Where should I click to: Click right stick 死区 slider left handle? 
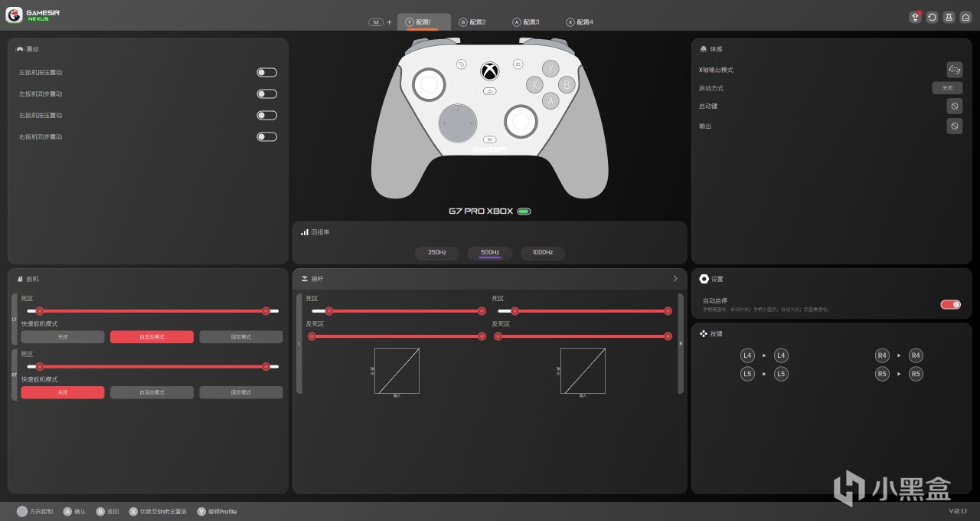coord(515,311)
